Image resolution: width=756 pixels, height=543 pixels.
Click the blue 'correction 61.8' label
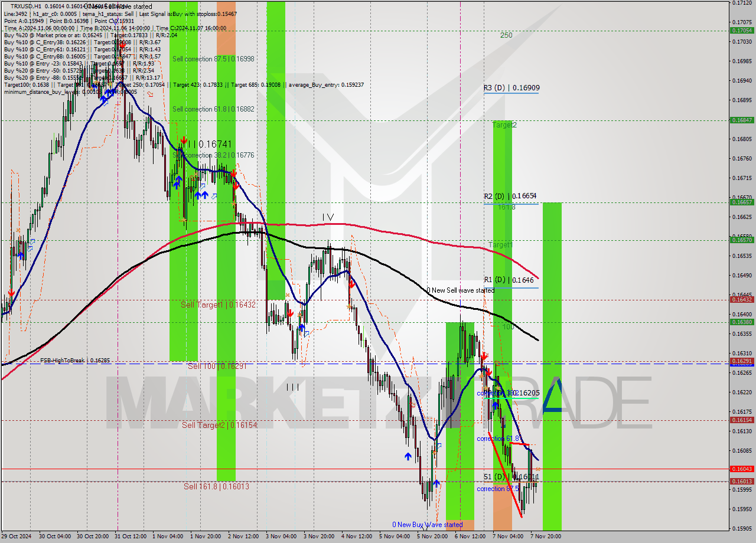click(x=498, y=439)
